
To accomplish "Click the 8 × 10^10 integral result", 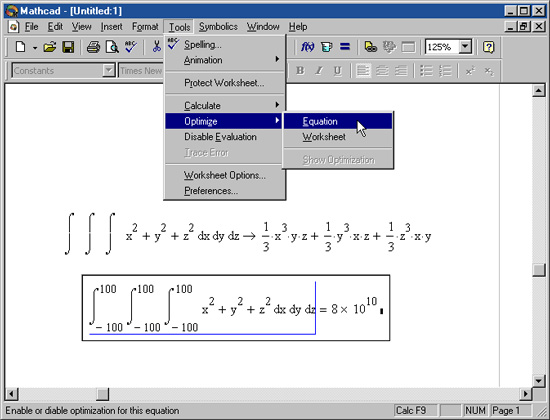I will pos(354,307).
